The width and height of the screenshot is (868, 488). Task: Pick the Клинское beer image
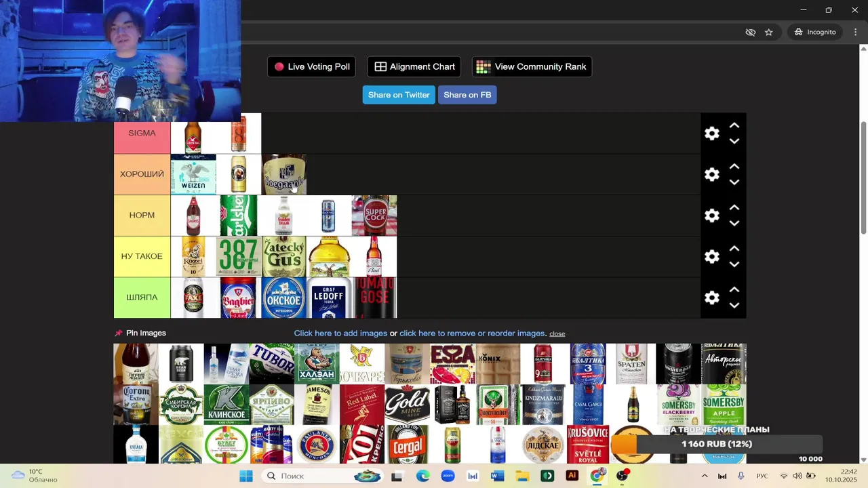coord(226,405)
